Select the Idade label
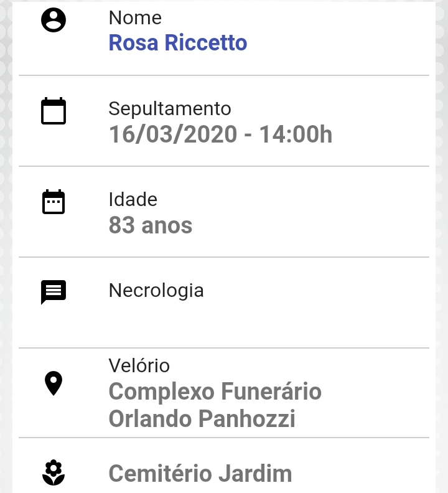The height and width of the screenshot is (493, 448). pyautogui.click(x=133, y=199)
